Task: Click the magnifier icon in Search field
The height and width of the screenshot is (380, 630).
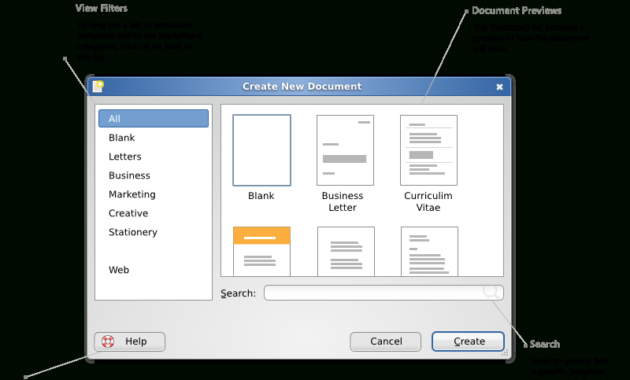Action: coord(491,292)
